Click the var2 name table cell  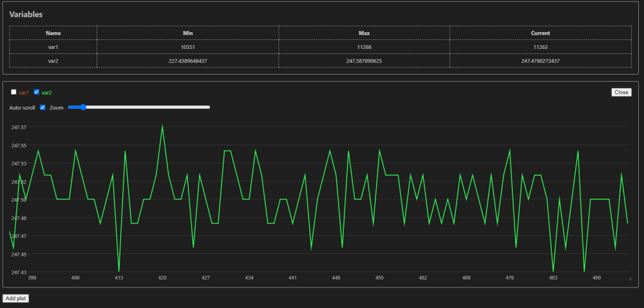(x=53, y=60)
